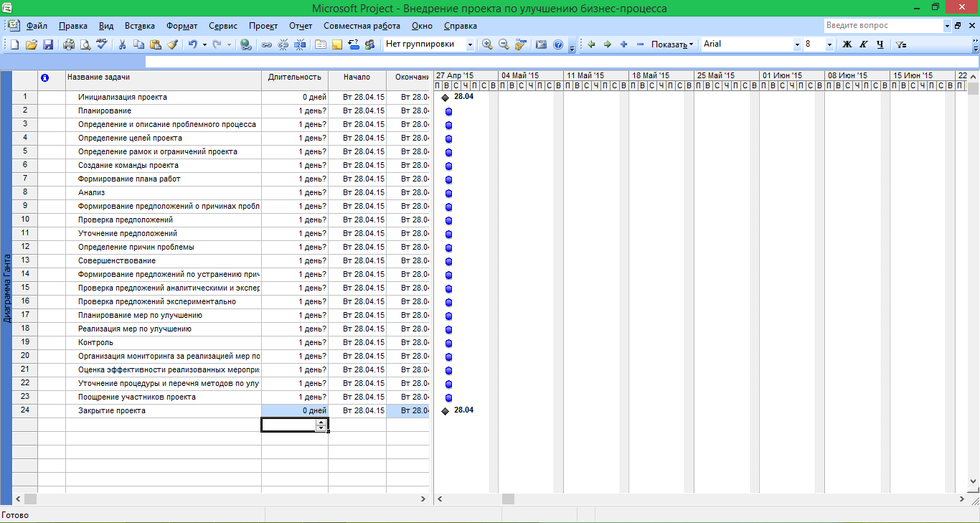Click the 'Введите вопрос' help search field
This screenshot has height=523, width=980.
882,26
